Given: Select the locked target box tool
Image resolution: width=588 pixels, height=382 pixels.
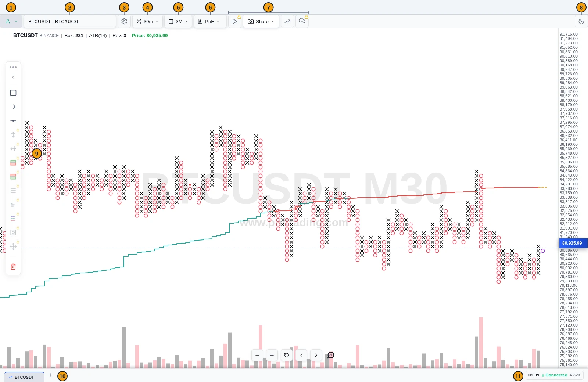Looking at the screenshot, I should point(13,233).
